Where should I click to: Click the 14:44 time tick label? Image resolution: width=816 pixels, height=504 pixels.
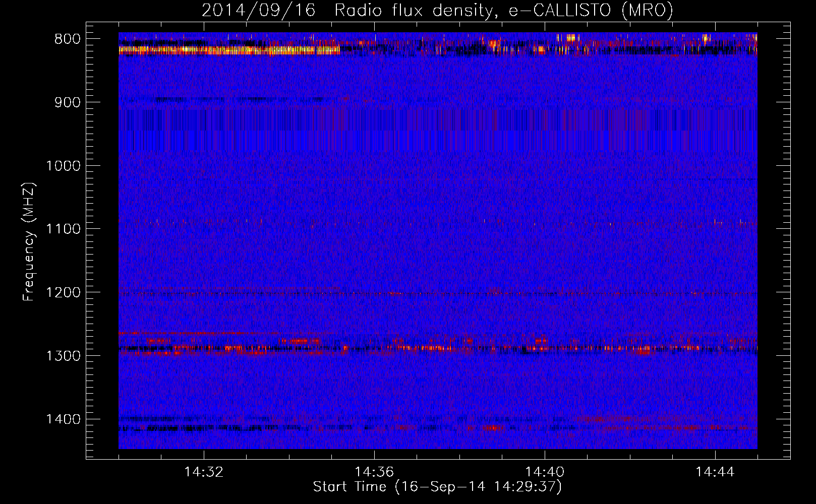point(715,472)
